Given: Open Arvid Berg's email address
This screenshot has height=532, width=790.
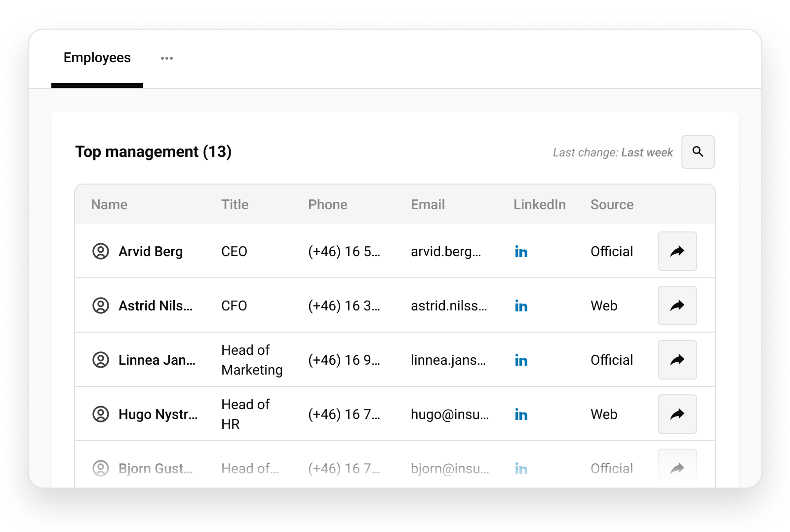Looking at the screenshot, I should point(447,252).
